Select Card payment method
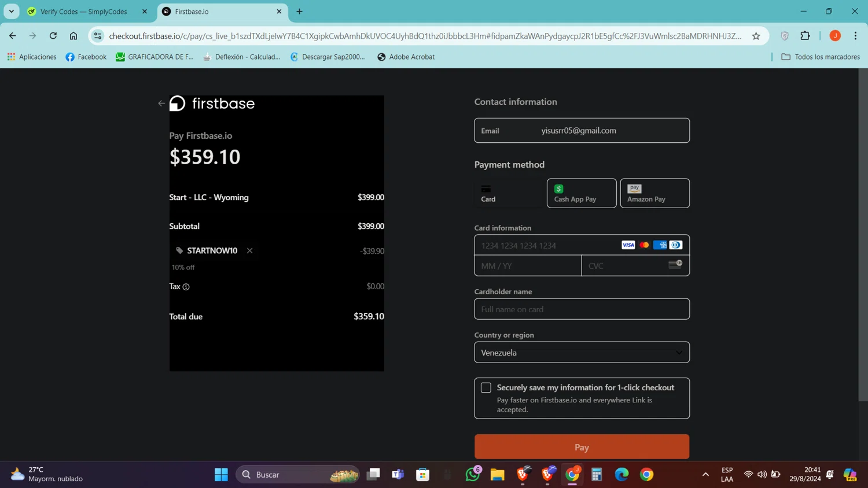Viewport: 868px width, 488px height. pyautogui.click(x=509, y=193)
